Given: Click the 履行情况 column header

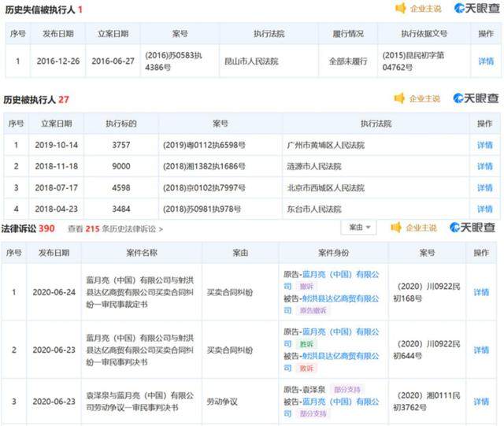Looking at the screenshot, I should point(348,33).
